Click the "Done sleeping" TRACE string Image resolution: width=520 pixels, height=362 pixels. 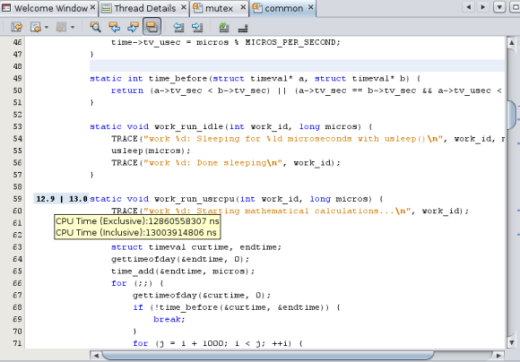click(x=213, y=163)
